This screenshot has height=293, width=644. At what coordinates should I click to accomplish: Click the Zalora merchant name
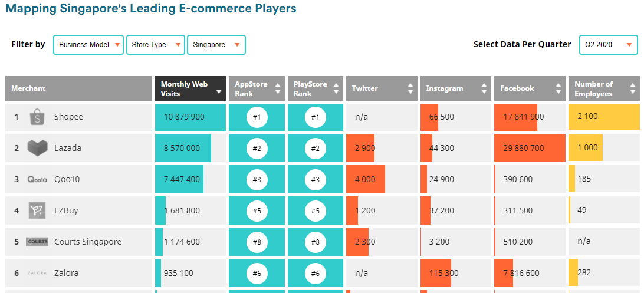pyautogui.click(x=66, y=273)
